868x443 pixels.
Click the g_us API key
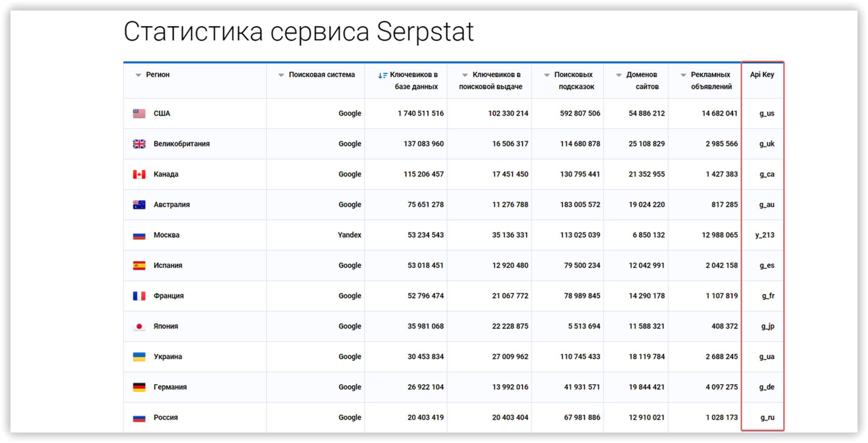point(767,114)
